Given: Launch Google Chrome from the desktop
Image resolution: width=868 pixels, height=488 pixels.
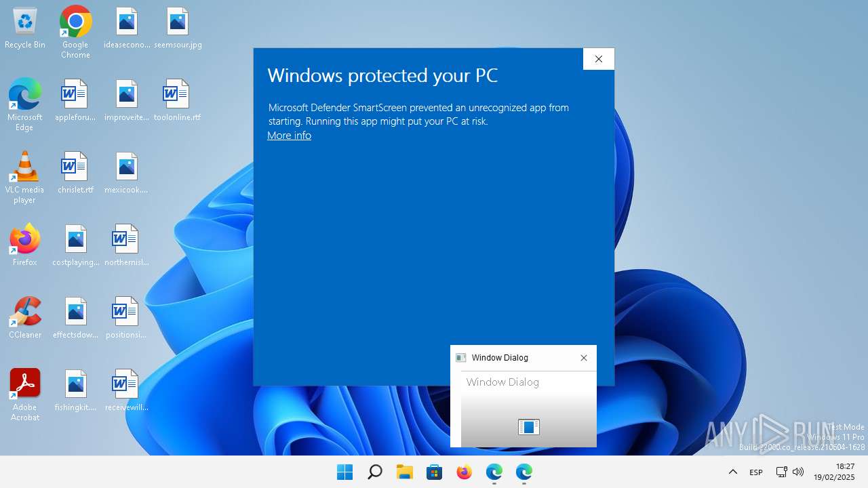Looking at the screenshot, I should pos(75,32).
